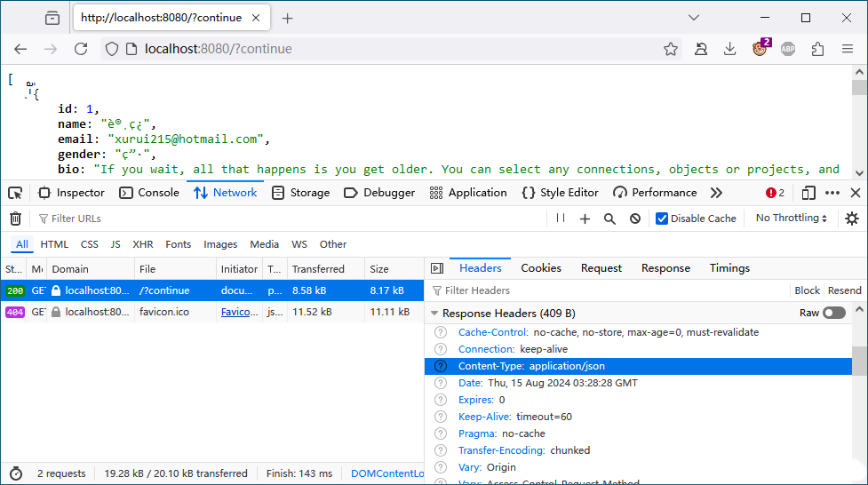Click the Firefox View icon
The width and height of the screenshot is (868, 485).
pyautogui.click(x=52, y=18)
